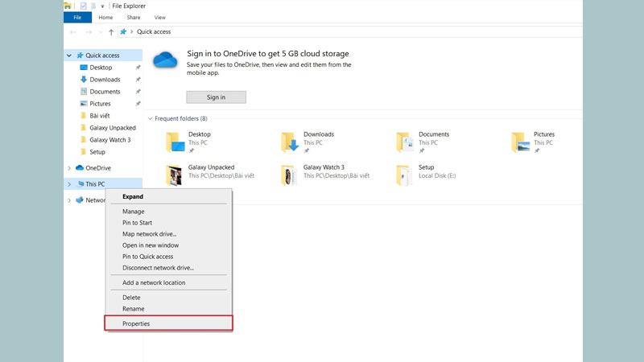Choose Properties from the context menu
Image resolution: width=644 pixels, height=362 pixels.
136,323
